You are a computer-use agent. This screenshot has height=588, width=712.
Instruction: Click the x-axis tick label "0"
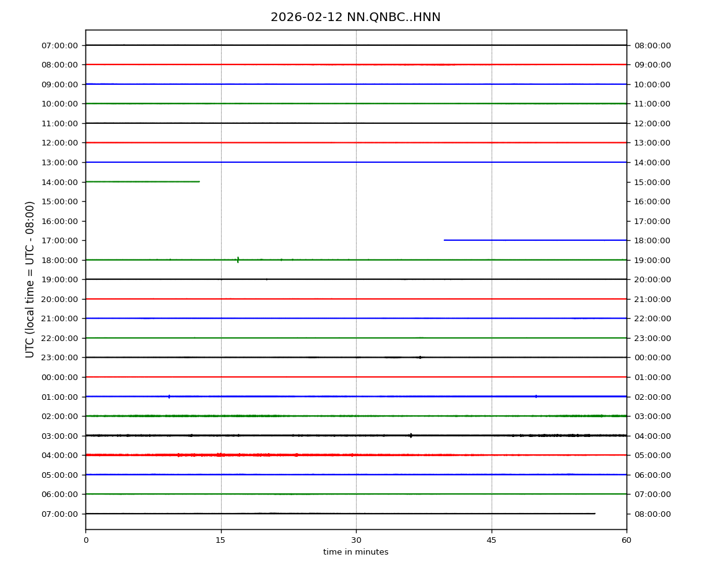(85, 540)
